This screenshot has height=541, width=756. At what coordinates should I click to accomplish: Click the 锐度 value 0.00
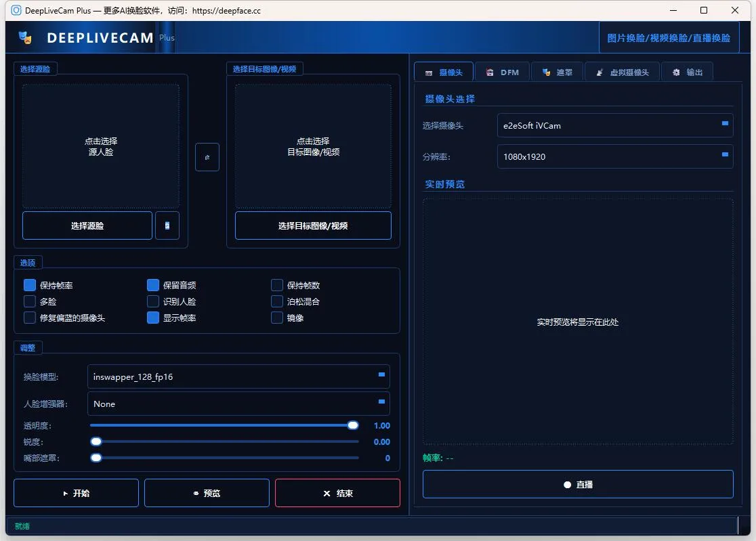382,441
